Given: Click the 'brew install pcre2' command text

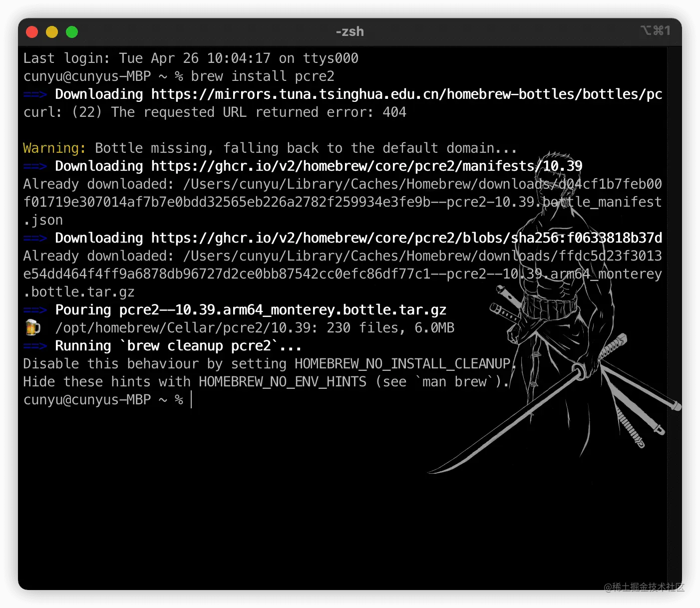Looking at the screenshot, I should coord(263,76).
